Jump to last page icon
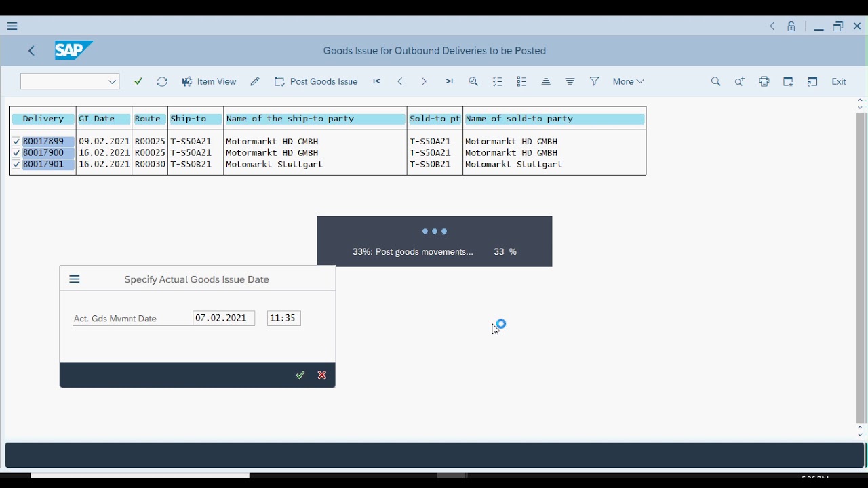Image resolution: width=868 pixels, height=488 pixels. click(449, 81)
